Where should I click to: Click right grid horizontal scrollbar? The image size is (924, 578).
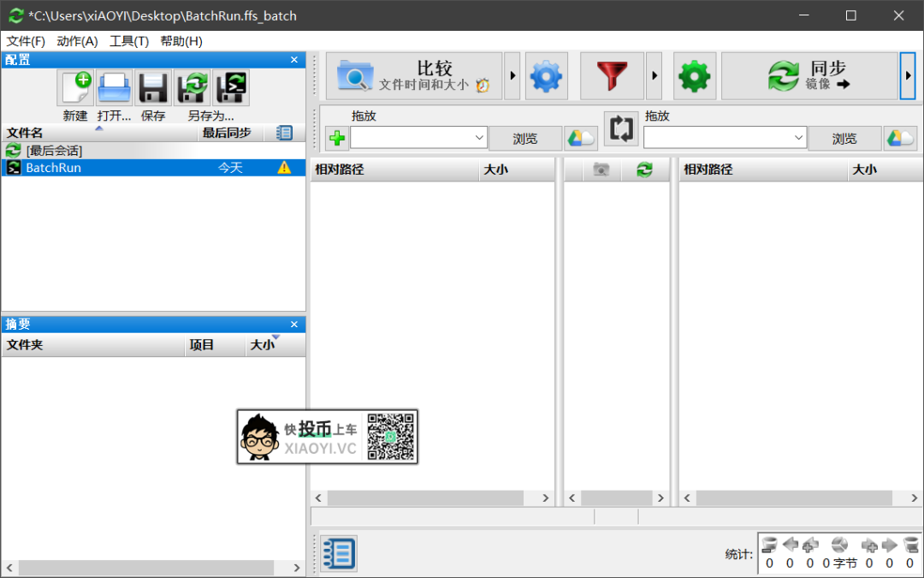pos(794,498)
